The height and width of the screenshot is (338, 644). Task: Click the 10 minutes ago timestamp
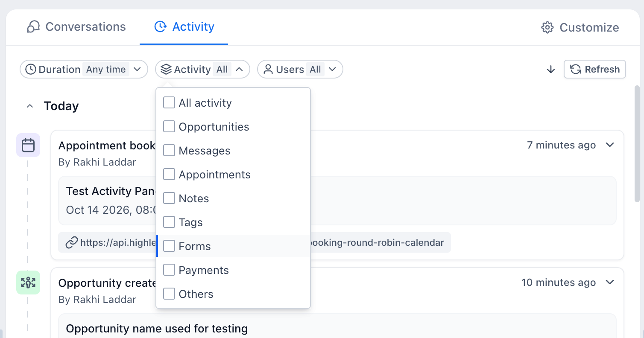tap(559, 283)
